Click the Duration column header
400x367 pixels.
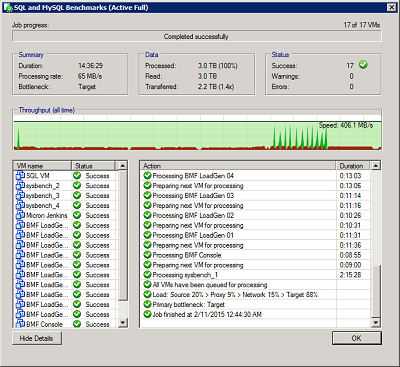353,166
